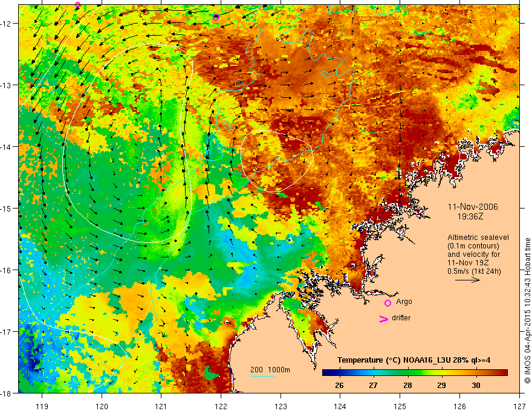The height and width of the screenshot is (411, 532).
Task: Click the drifter legend text label
Action: click(401, 318)
